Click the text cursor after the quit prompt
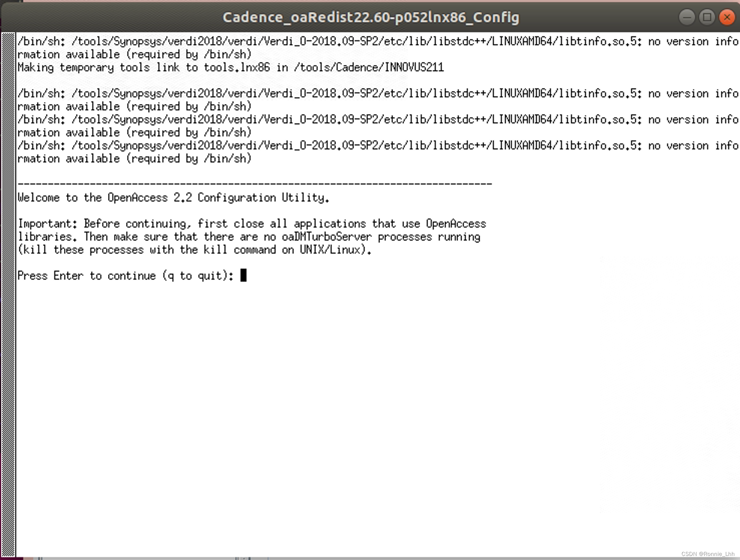Image resolution: width=740 pixels, height=560 pixels. point(243,275)
